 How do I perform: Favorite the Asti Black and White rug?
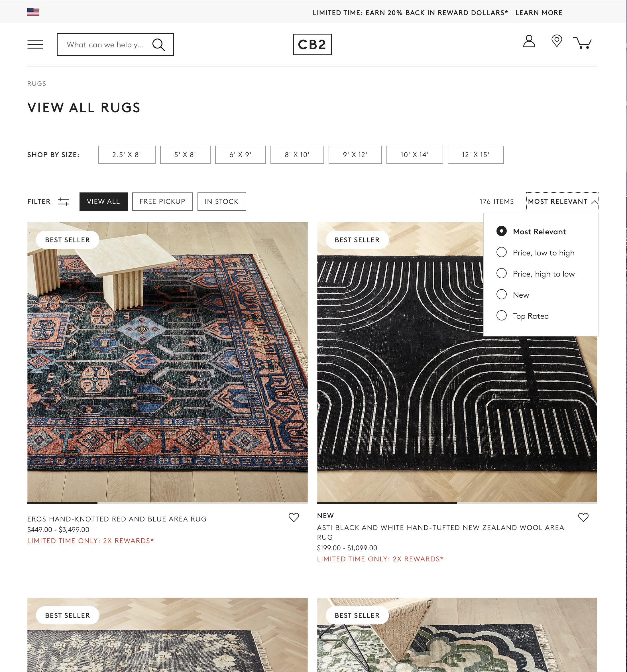pos(583,517)
